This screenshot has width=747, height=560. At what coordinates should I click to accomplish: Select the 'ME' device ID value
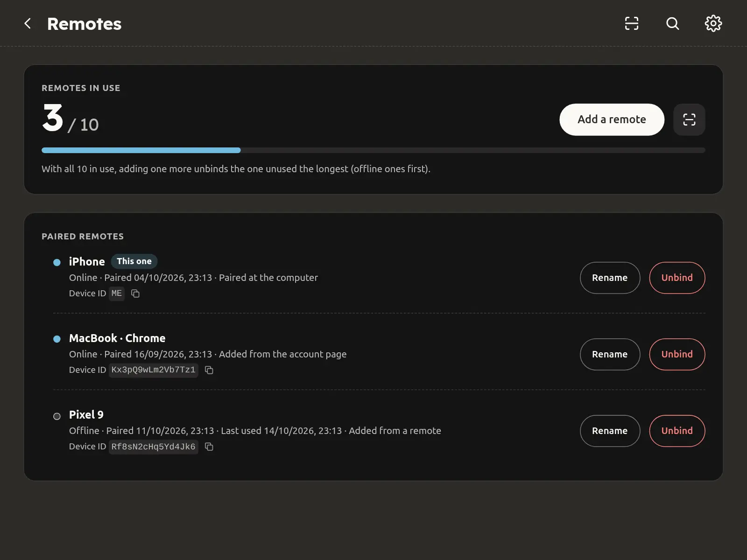click(117, 294)
